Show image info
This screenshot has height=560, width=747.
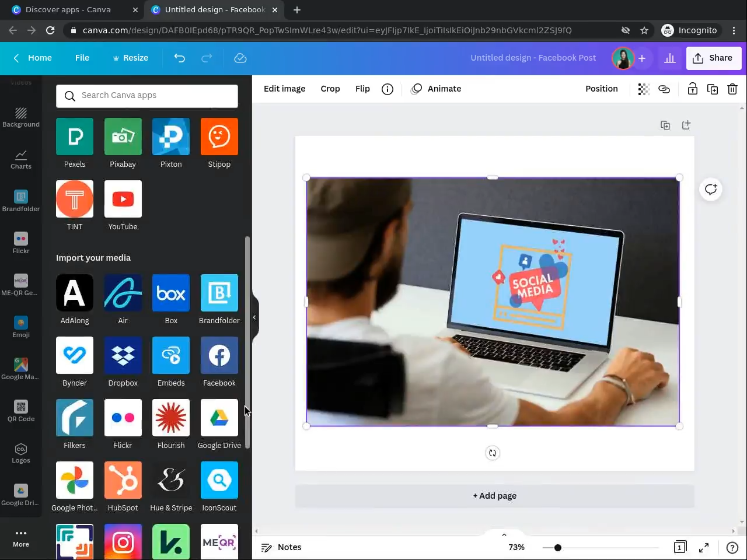(x=388, y=89)
